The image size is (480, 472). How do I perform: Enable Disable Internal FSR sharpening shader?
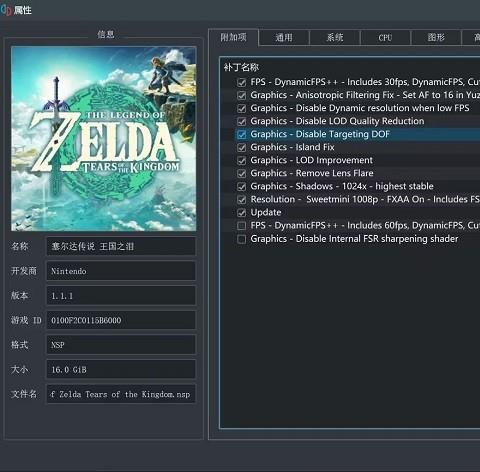point(242,239)
